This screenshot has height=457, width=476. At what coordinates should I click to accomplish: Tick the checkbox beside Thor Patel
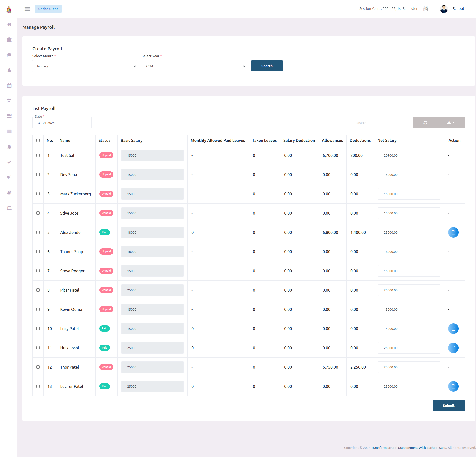coord(38,367)
